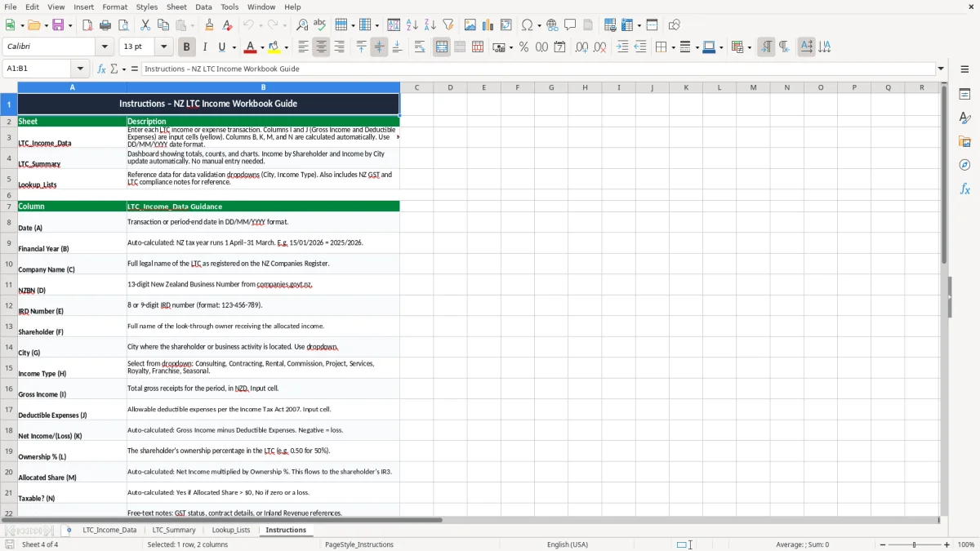Toggle Wrap Text button
This screenshot has height=551, width=980.
(420, 47)
